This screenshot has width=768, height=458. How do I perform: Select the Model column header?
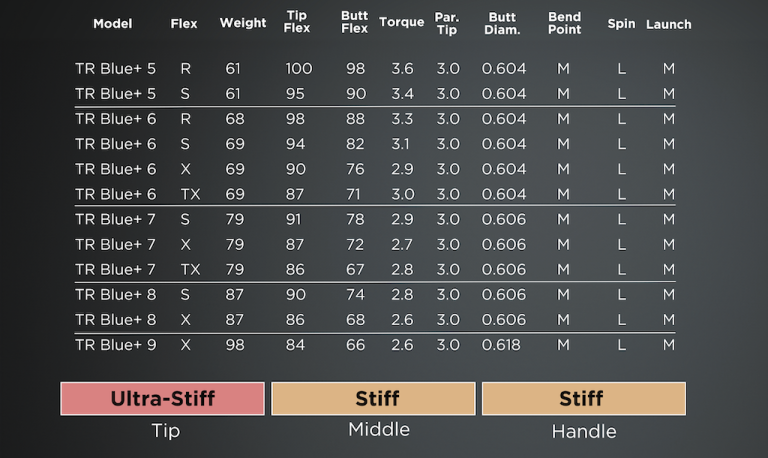pos(113,24)
